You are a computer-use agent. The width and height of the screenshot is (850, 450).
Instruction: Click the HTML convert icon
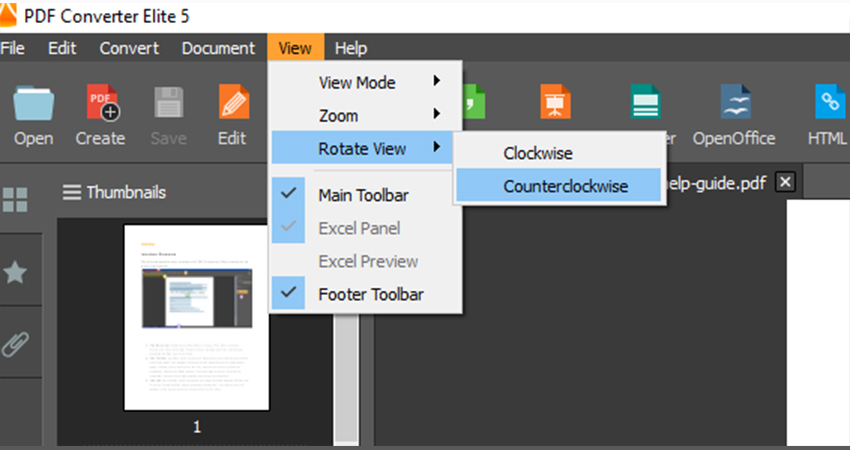(x=829, y=101)
